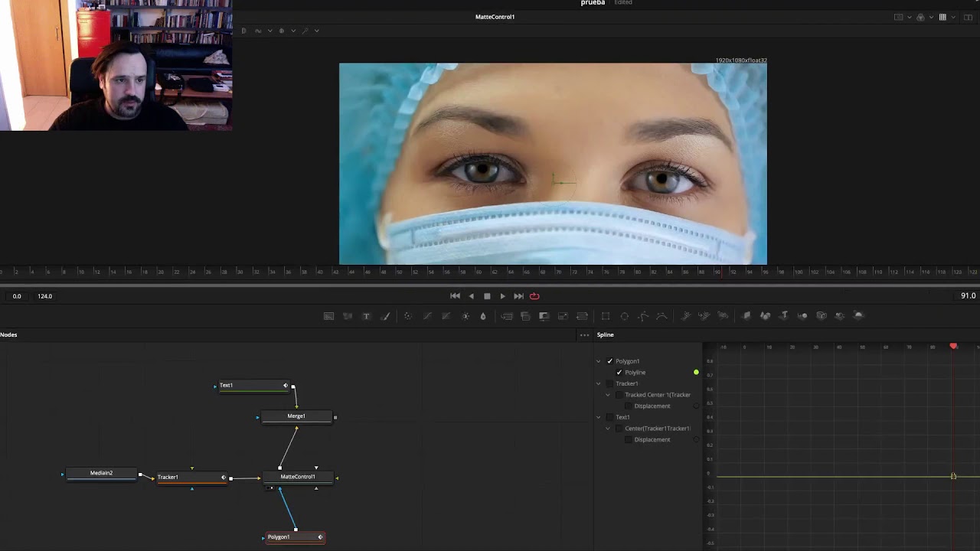Image resolution: width=980 pixels, height=551 pixels.
Task: Collapse the Tracker1 spline group
Action: pos(599,383)
